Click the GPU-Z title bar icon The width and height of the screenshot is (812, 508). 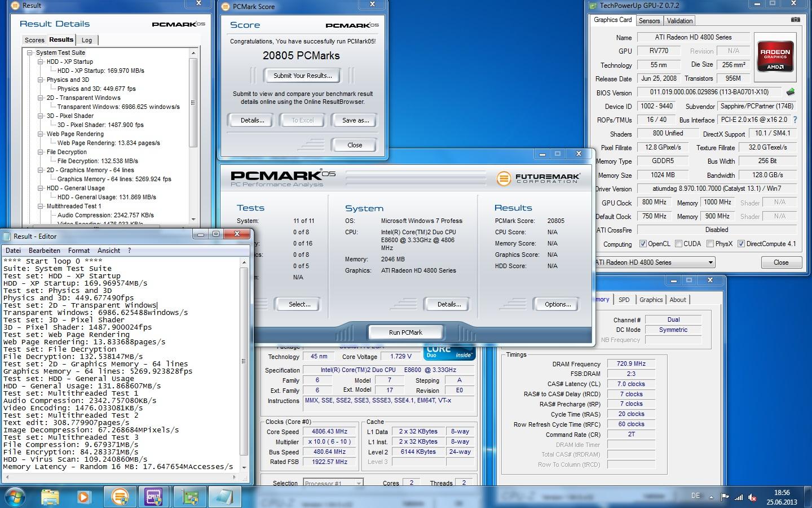pyautogui.click(x=593, y=6)
